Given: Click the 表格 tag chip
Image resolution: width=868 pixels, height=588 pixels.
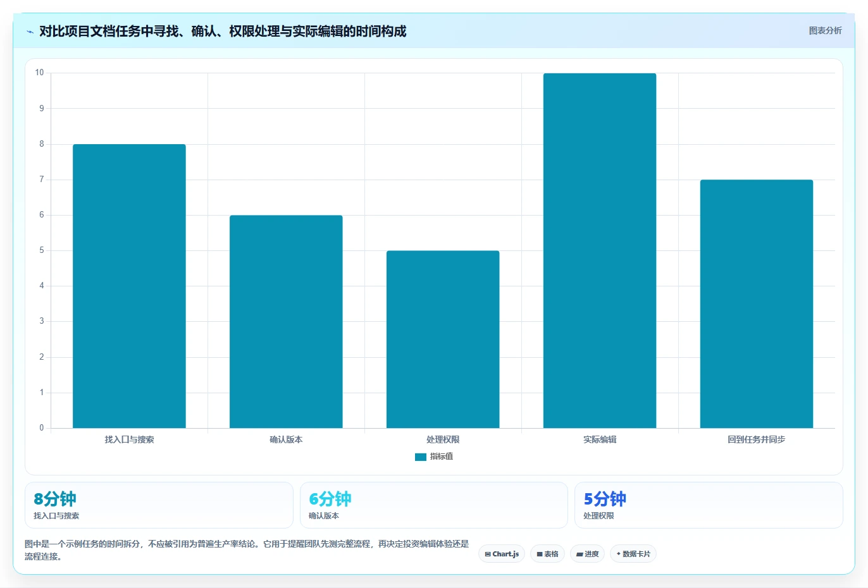Looking at the screenshot, I should (548, 554).
